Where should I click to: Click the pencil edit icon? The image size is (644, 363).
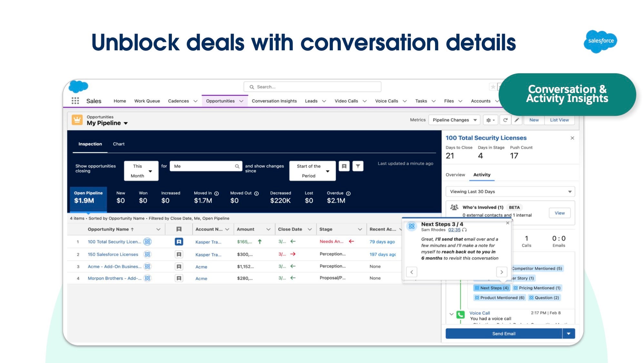point(517,120)
